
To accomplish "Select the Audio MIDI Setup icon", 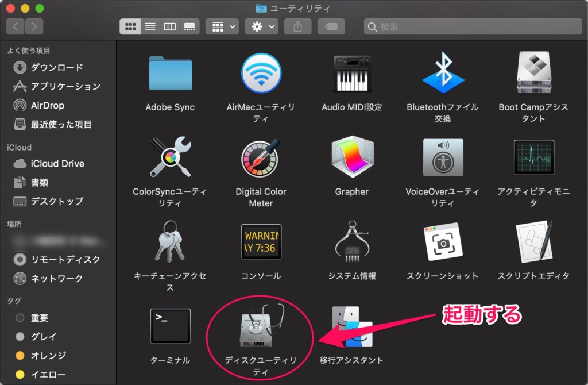I will [351, 73].
